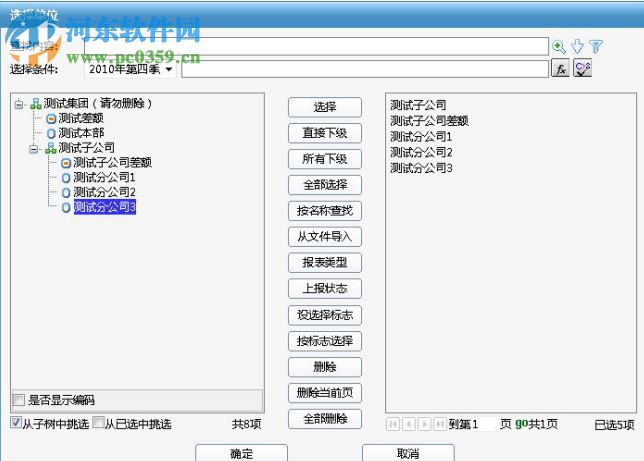
Task: Cancel with the 取消 button
Action: click(408, 453)
